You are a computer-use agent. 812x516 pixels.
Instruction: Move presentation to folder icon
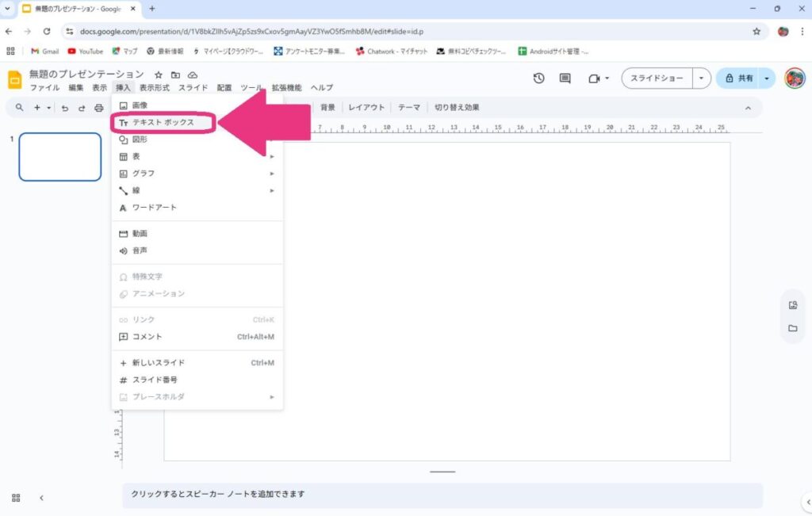click(175, 75)
